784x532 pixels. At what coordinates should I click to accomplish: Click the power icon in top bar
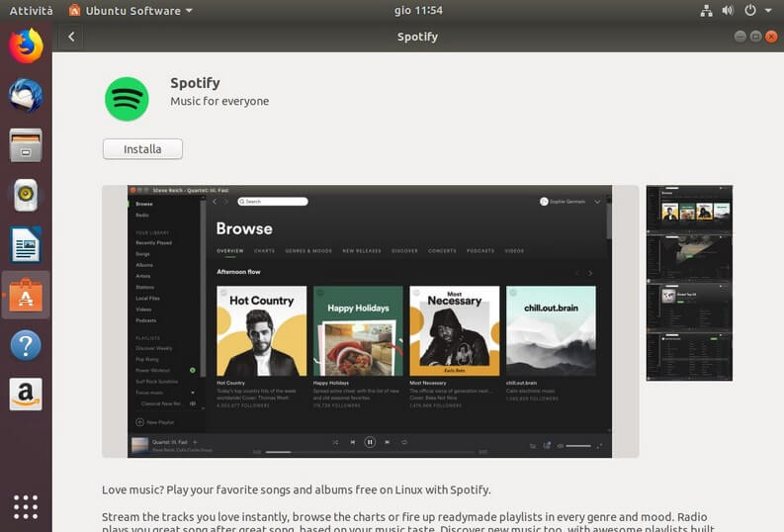(x=750, y=10)
